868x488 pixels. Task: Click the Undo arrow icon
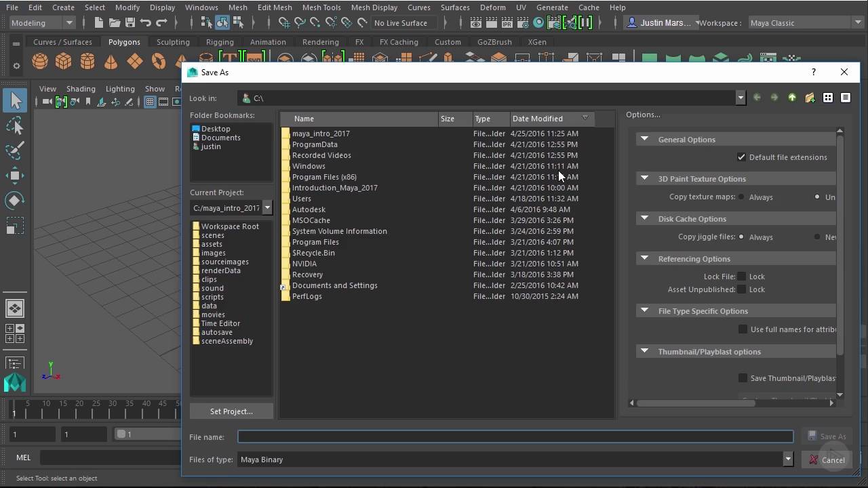click(145, 23)
